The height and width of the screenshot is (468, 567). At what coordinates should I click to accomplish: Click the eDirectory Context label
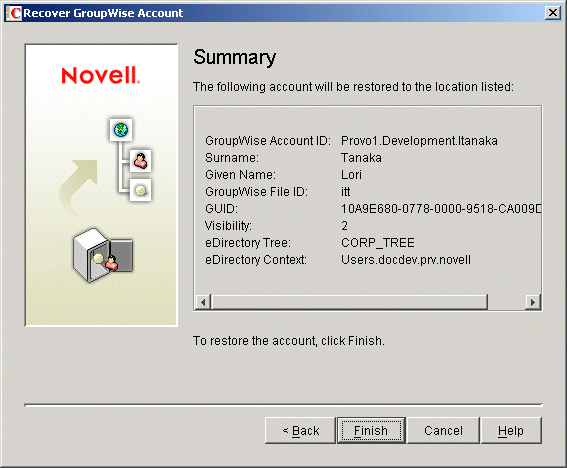(x=256, y=260)
